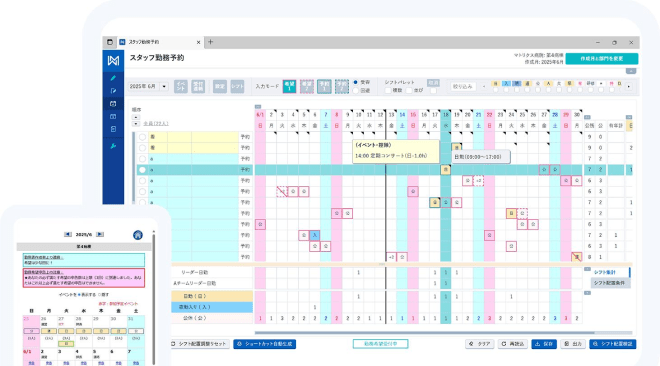Go to the next month in the mobile calendar
The width and height of the screenshot is (660, 366).
coord(100,234)
